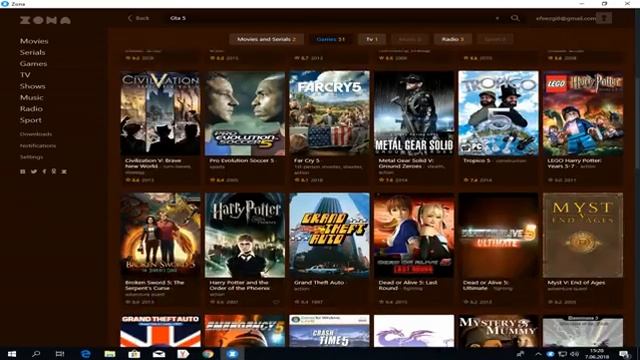Open Zona's Twitter social icon
The width and height of the screenshot is (640, 360).
pyautogui.click(x=34, y=171)
